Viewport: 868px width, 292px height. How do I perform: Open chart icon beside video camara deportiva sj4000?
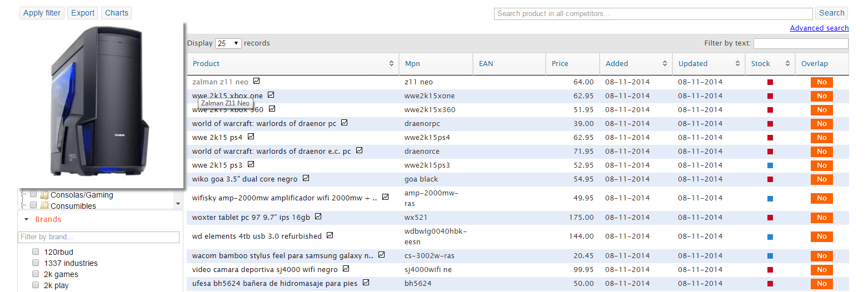click(x=346, y=269)
